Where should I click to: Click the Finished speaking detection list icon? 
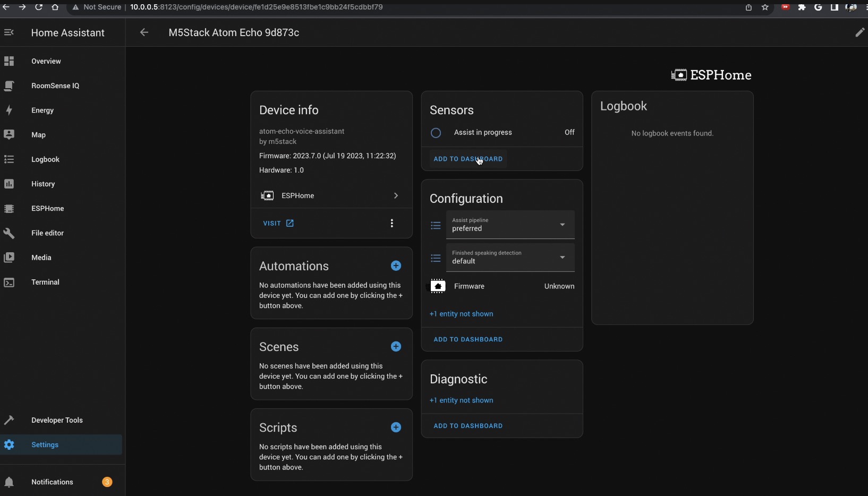click(436, 258)
